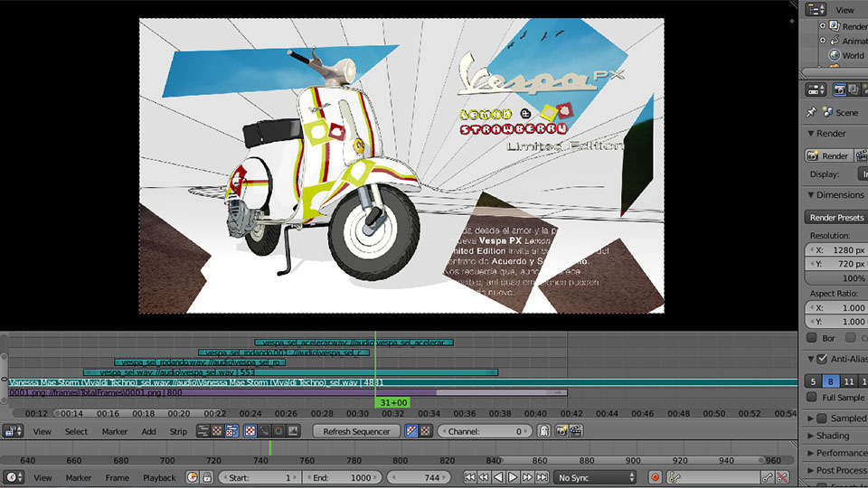This screenshot has height=488, width=868.
Task: Select histogram display mode
Action: point(293,431)
